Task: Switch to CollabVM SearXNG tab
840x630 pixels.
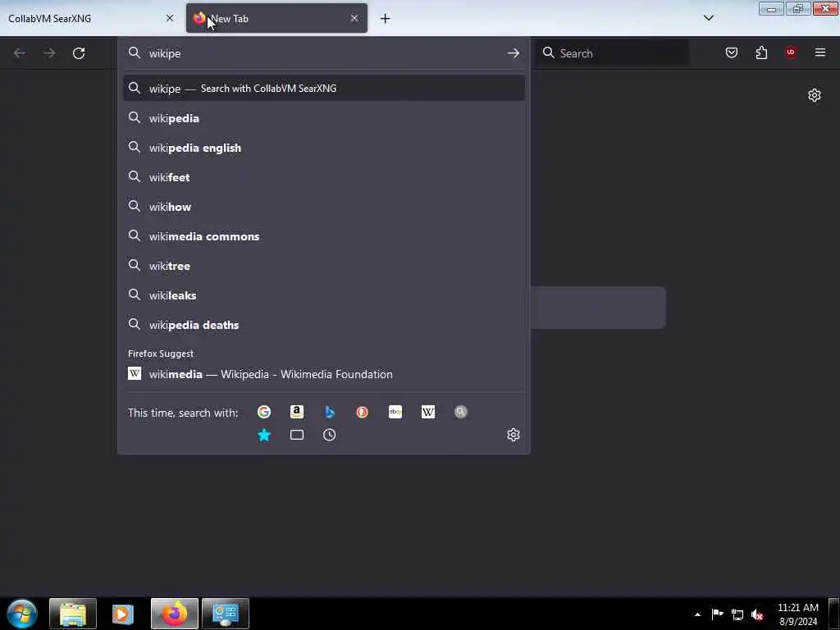Action: 91,18
